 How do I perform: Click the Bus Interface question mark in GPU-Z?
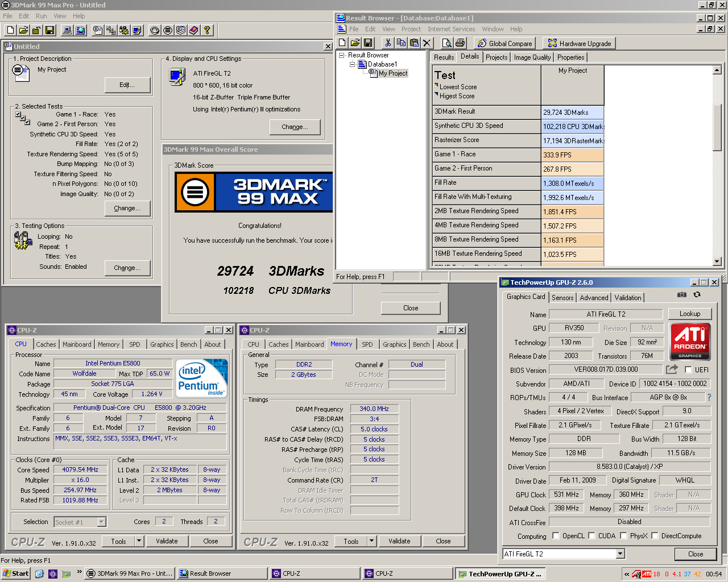[x=709, y=397]
